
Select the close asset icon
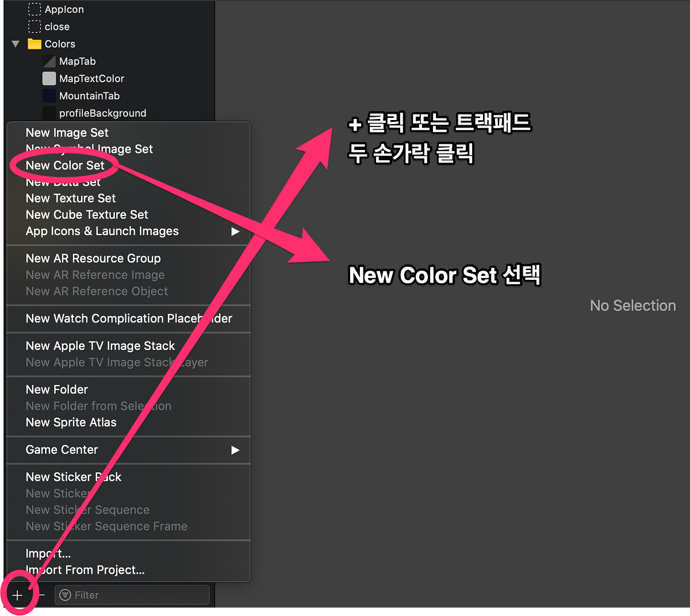point(34,26)
